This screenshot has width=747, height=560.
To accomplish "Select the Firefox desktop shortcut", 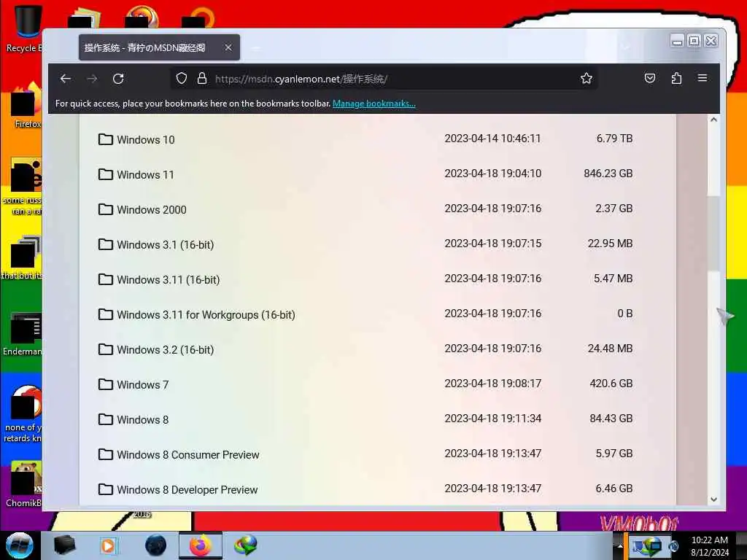I will point(27,106).
